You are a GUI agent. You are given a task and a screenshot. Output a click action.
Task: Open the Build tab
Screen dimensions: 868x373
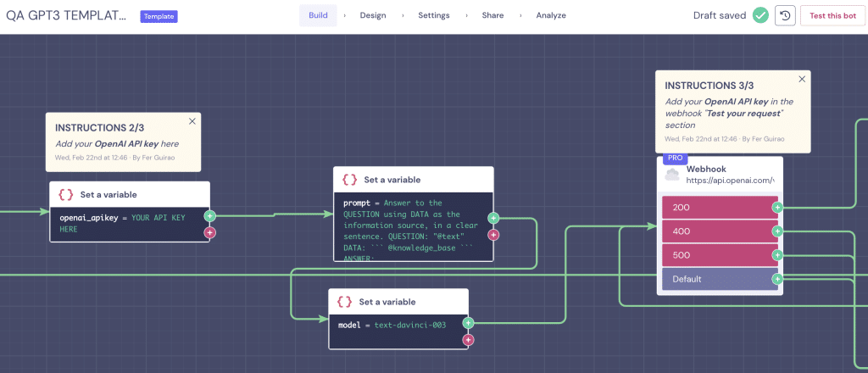319,15
